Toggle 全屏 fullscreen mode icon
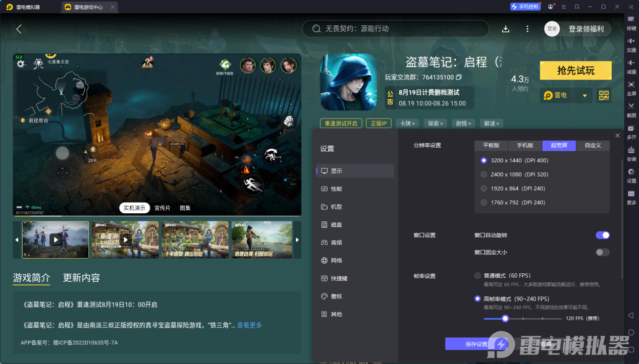The height and width of the screenshot is (364, 639). point(631,84)
